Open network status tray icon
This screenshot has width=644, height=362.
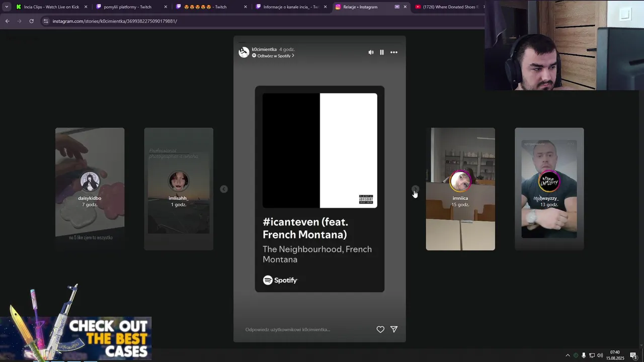click(x=592, y=355)
